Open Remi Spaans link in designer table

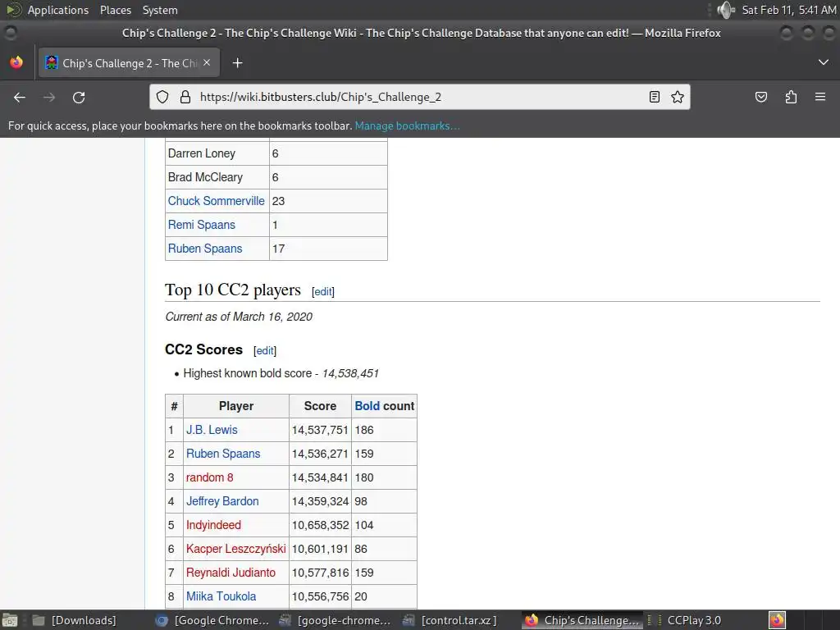point(202,225)
